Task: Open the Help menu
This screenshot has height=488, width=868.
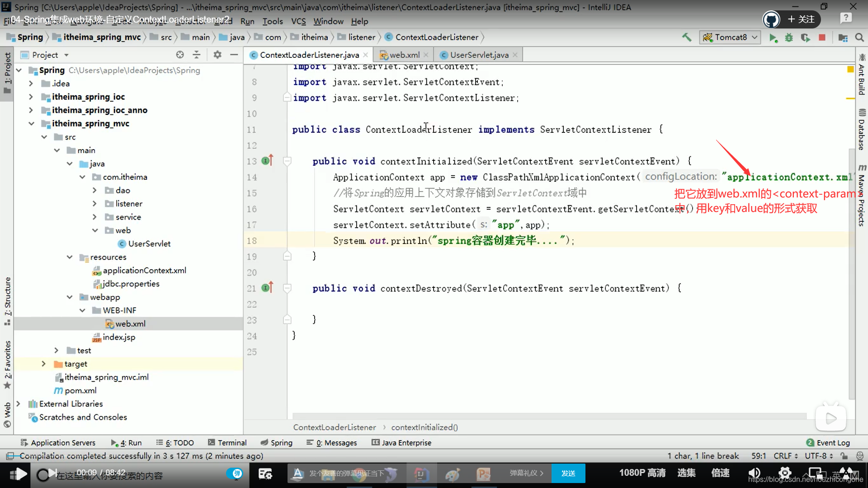Action: tap(359, 21)
